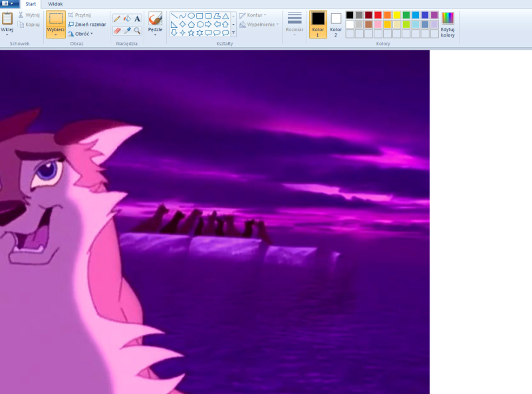This screenshot has width=532, height=394.
Task: Choose the Up arrow shape
Action: (x=225, y=25)
